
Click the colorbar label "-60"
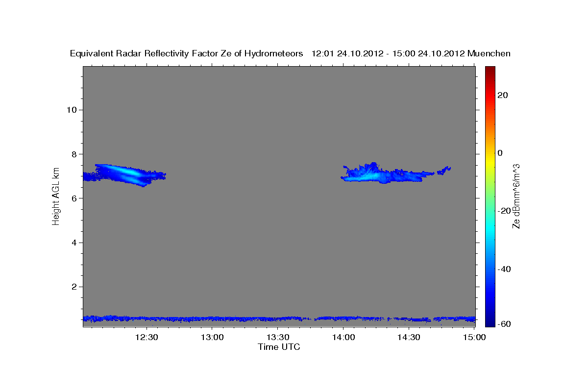tap(505, 323)
